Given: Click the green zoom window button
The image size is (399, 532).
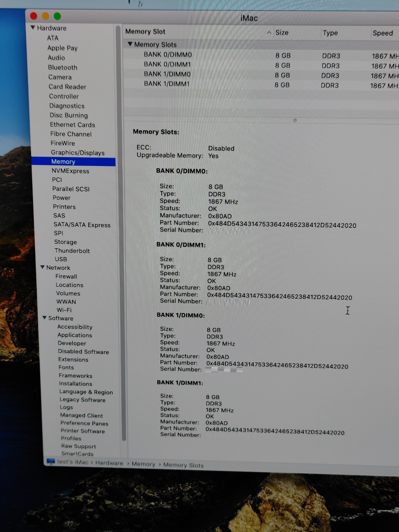Looking at the screenshot, I should click(x=57, y=16).
